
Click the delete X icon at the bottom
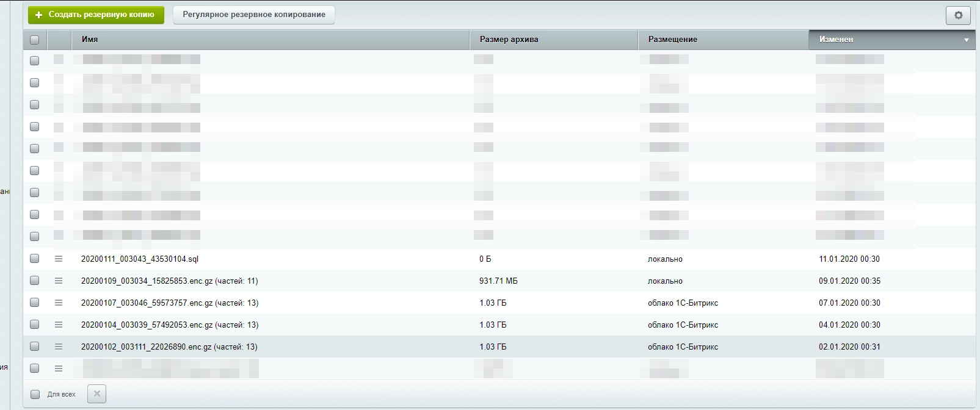[x=96, y=394]
